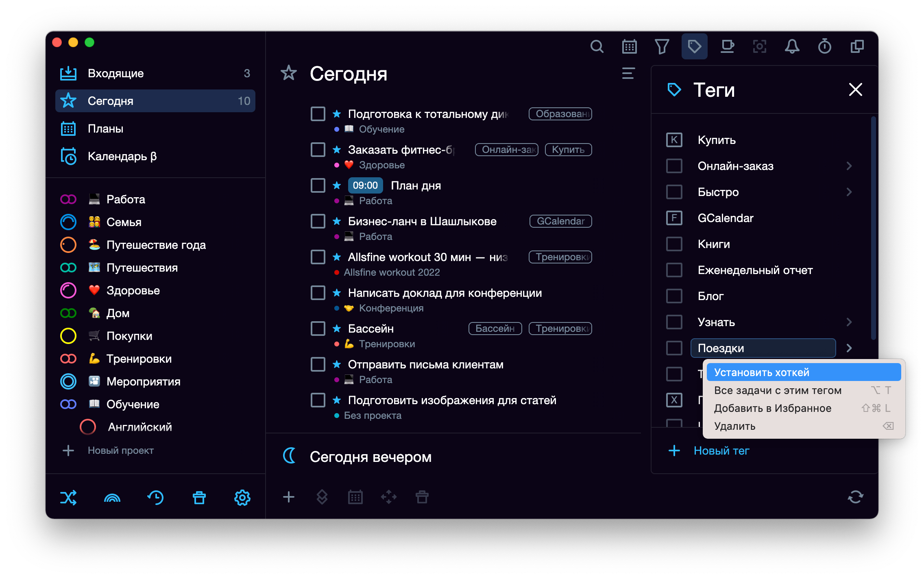
Task: Select Все задачи с этим тегом
Action: [804, 390]
